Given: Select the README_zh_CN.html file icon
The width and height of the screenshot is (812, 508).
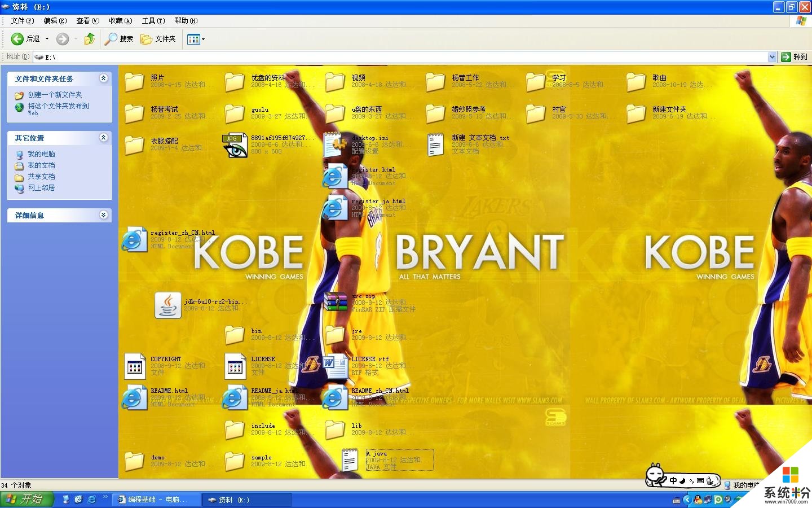Looking at the screenshot, I should pos(335,398).
